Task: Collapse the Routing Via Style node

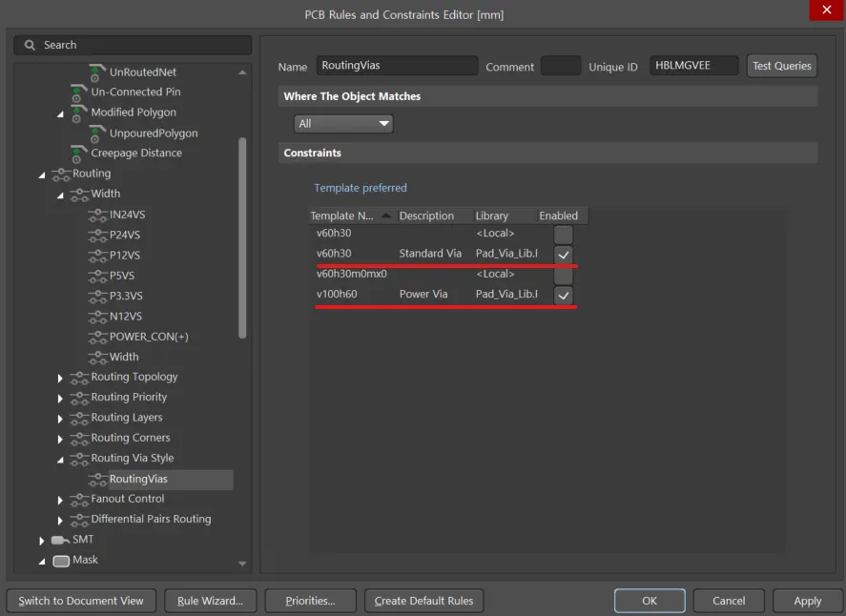Action: click(60, 460)
